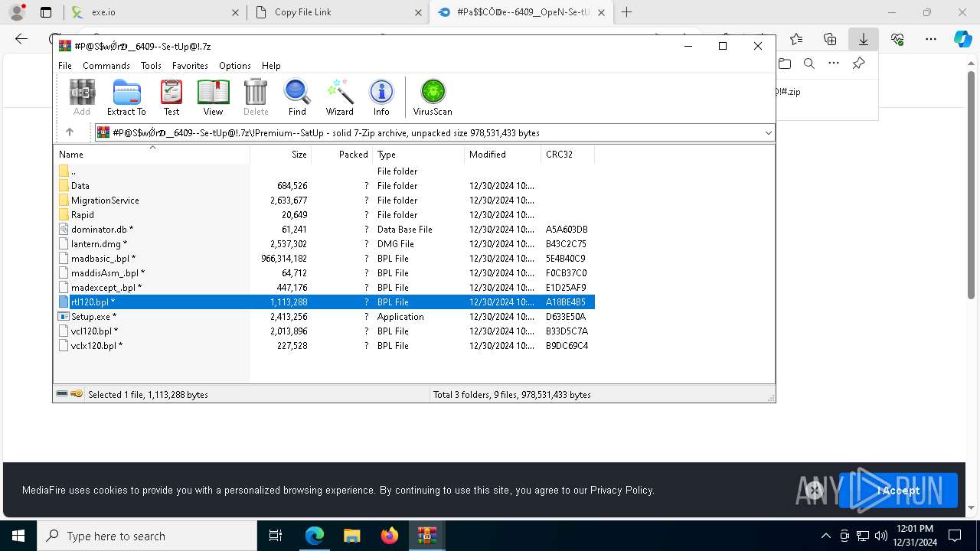980x551 pixels.
Task: Open the View tool in the toolbar
Action: pyautogui.click(x=213, y=98)
